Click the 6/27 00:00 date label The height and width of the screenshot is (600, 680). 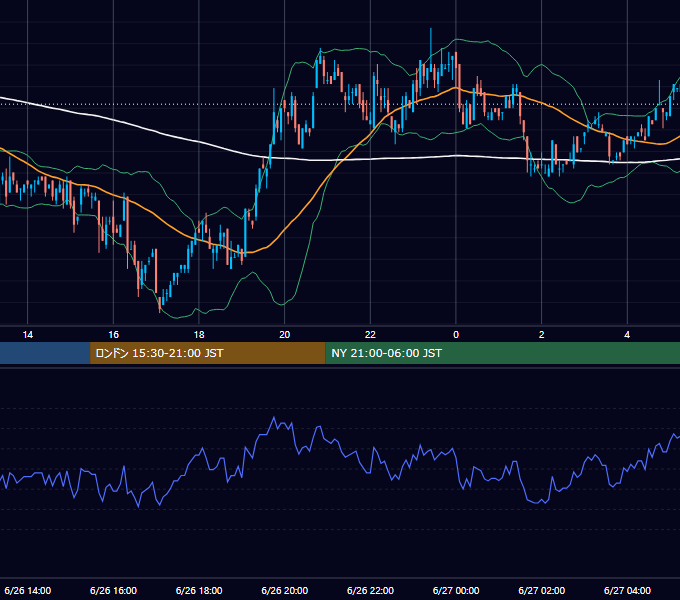click(456, 590)
